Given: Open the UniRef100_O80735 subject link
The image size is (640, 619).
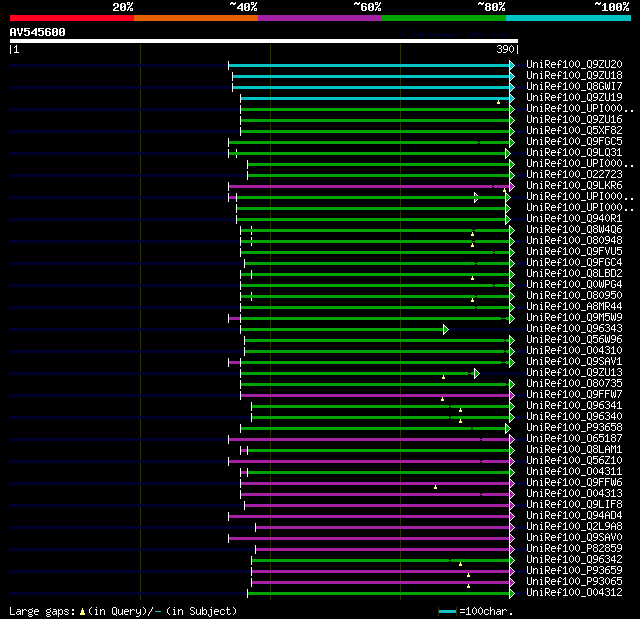Looking at the screenshot, I should [x=574, y=384].
